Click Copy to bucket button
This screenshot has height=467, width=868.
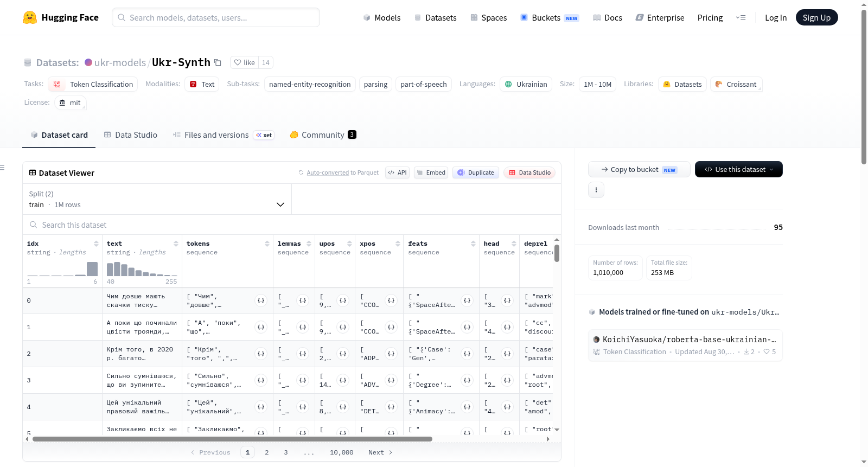point(639,169)
